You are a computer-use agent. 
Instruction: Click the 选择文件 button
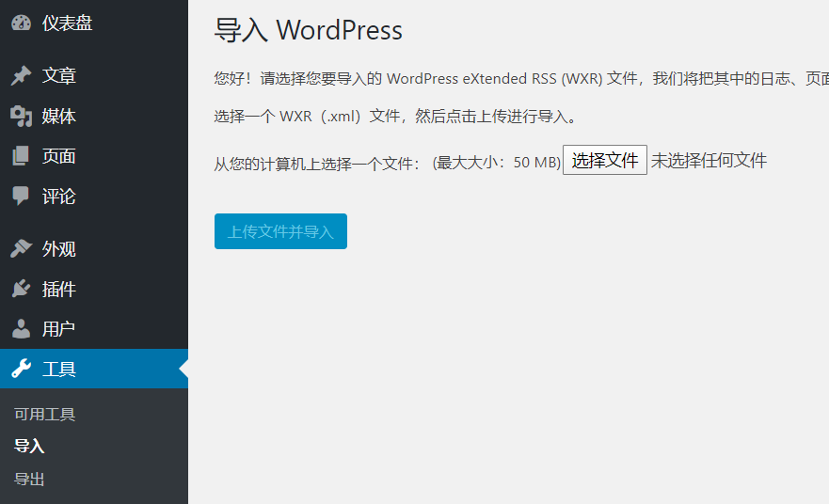(605, 161)
